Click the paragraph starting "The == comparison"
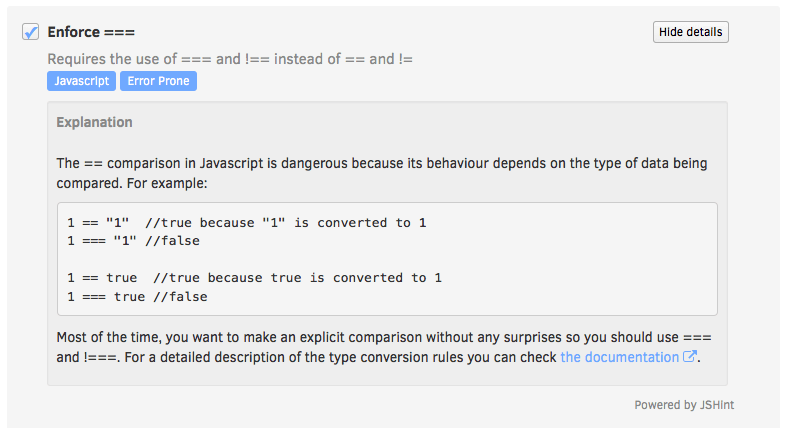Viewport: 790px width, 436px height. (x=380, y=163)
